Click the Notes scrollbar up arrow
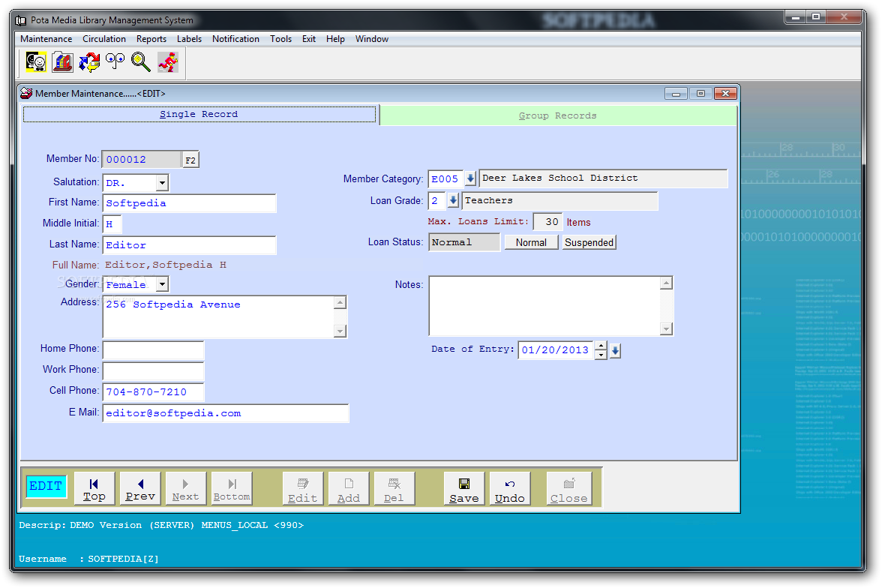 pos(666,283)
